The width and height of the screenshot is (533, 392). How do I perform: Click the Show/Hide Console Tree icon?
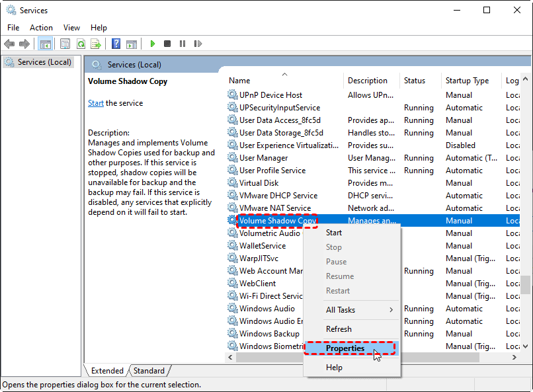point(46,44)
